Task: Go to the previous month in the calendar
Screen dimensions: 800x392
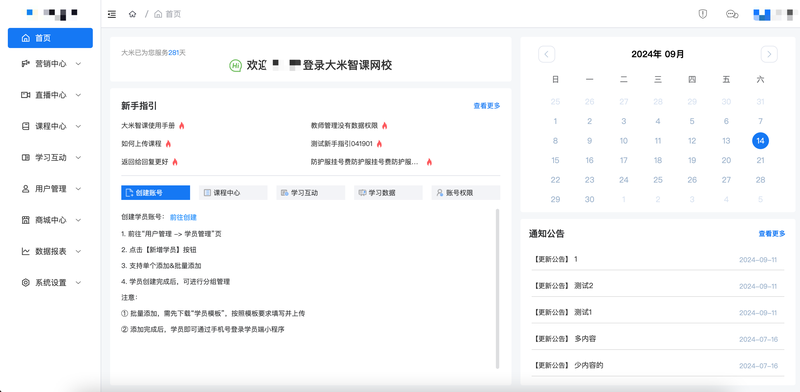Action: (x=546, y=54)
